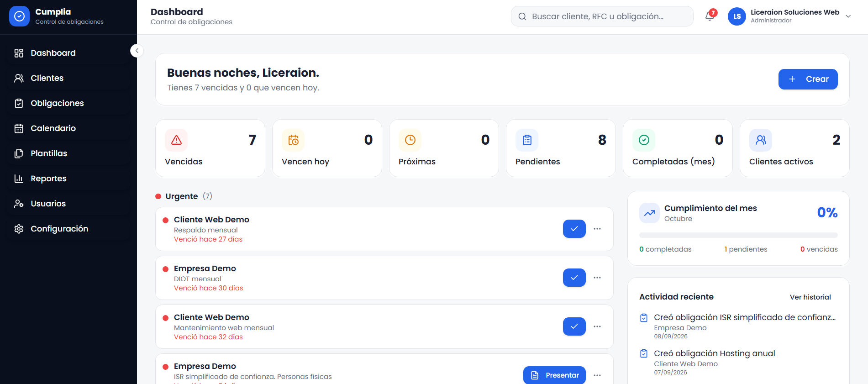Open more options for DIOT mensual
The height and width of the screenshot is (384, 868).
pos(597,278)
